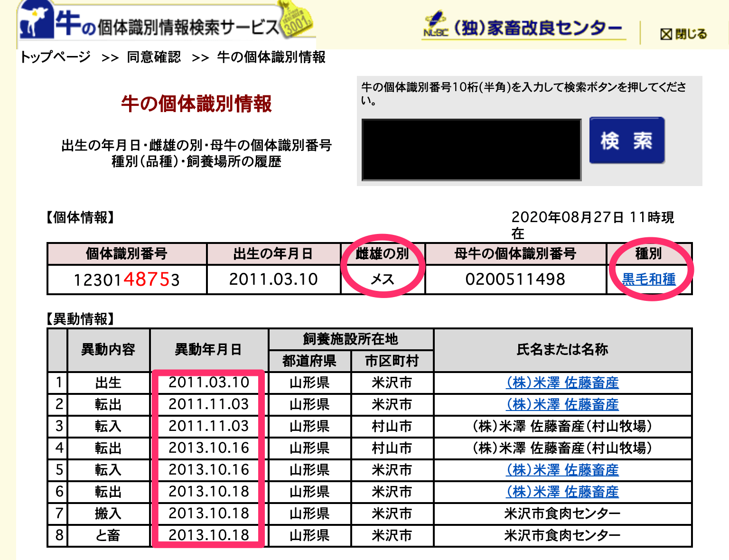Click 都道府県 sub-header
The image size is (729, 560).
(x=309, y=361)
